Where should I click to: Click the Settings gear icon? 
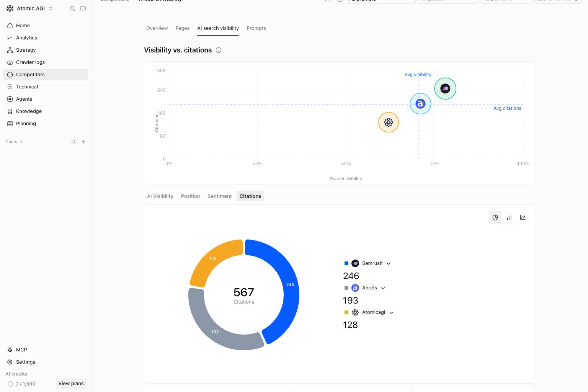(x=10, y=362)
